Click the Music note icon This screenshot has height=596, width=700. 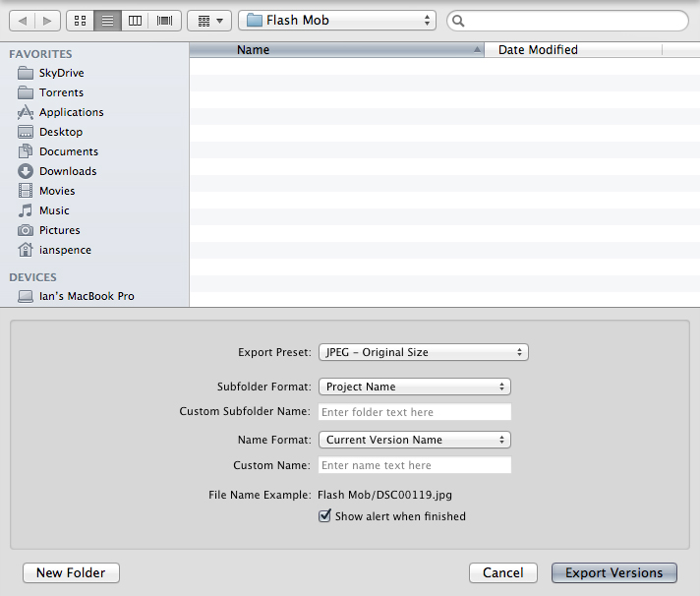click(26, 210)
